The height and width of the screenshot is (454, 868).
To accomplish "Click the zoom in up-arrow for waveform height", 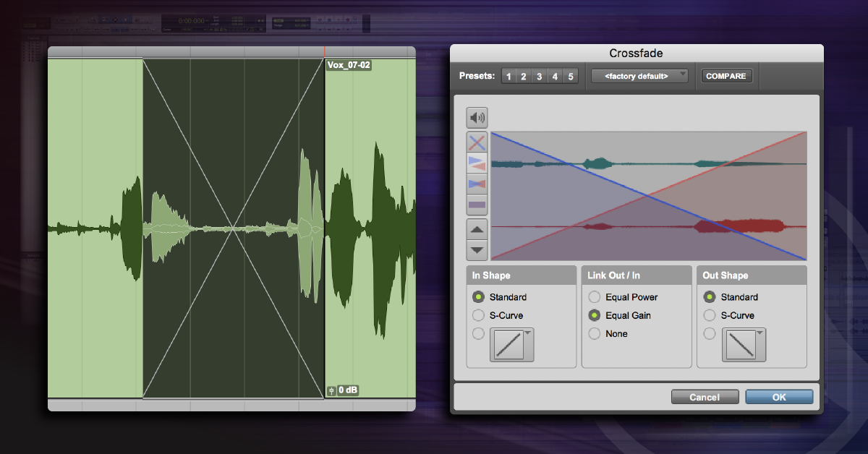I will (477, 230).
